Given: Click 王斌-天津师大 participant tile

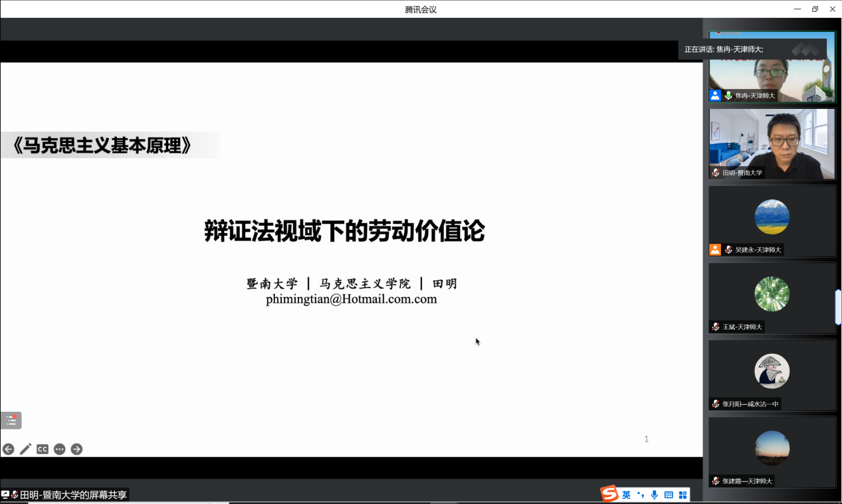Looking at the screenshot, I should tap(772, 297).
